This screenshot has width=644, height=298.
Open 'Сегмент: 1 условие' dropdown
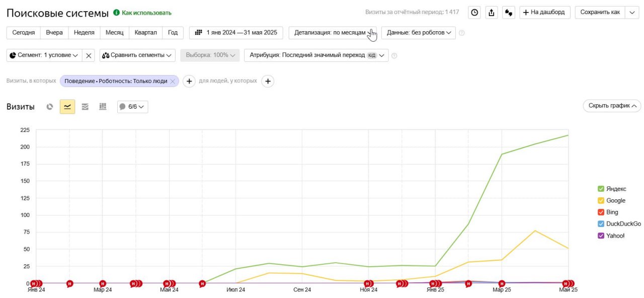coord(44,55)
